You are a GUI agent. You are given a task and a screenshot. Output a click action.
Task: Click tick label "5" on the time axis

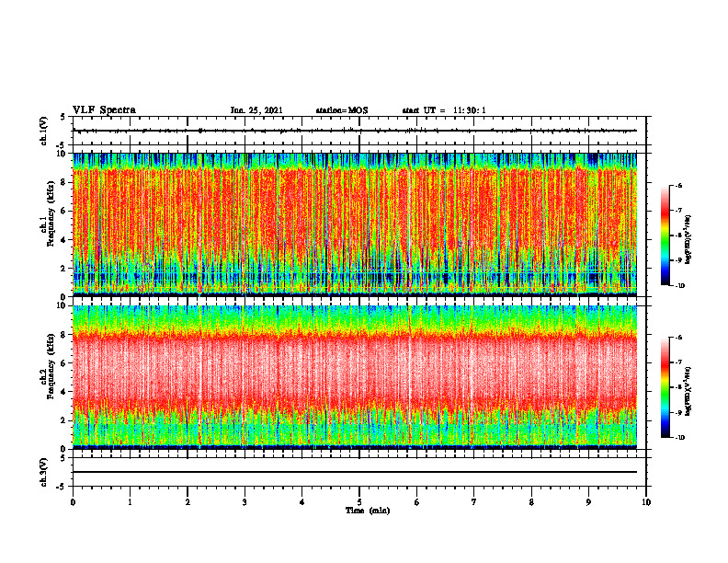(359, 502)
